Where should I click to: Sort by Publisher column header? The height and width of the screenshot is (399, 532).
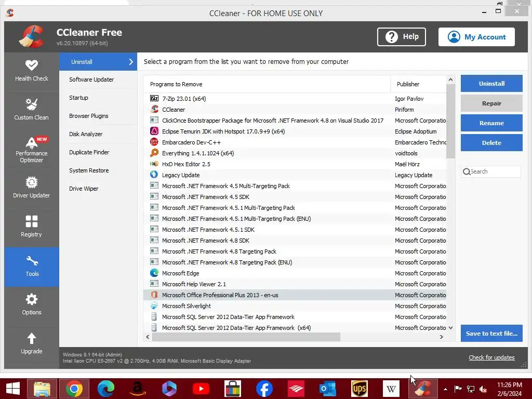tap(418, 84)
